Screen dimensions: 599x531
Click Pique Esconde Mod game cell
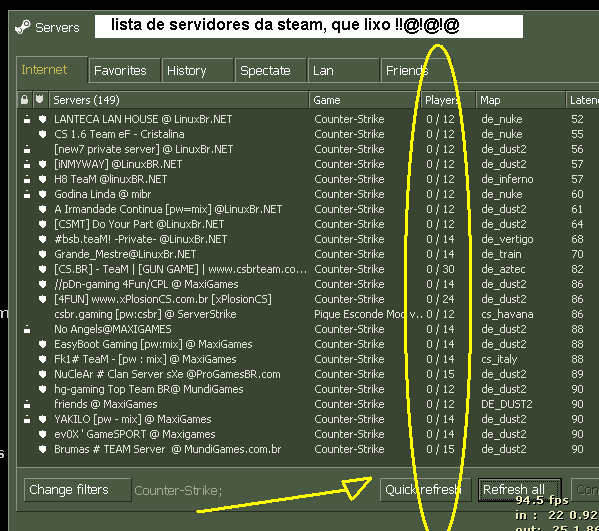coord(368,314)
